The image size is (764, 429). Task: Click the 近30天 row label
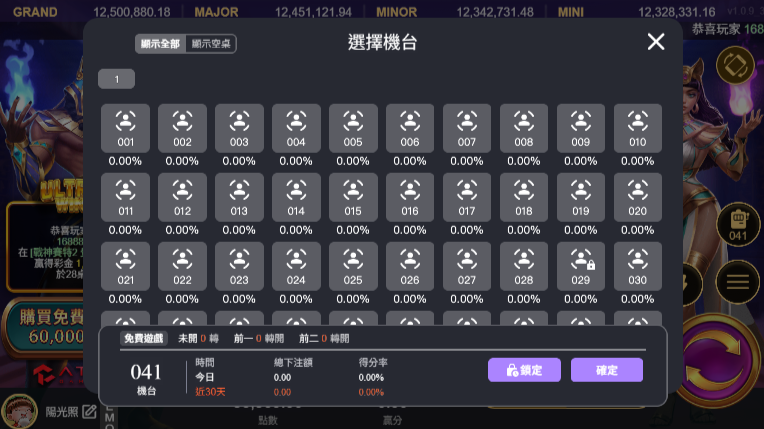pos(210,392)
